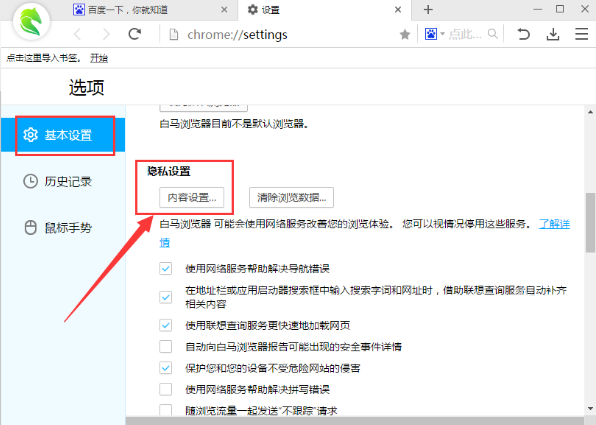
Task: Click the 选项 page title
Action: coord(87,87)
